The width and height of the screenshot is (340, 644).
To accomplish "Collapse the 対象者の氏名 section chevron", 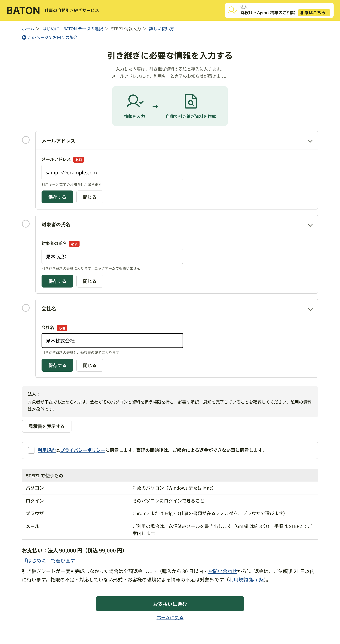I will [310, 225].
